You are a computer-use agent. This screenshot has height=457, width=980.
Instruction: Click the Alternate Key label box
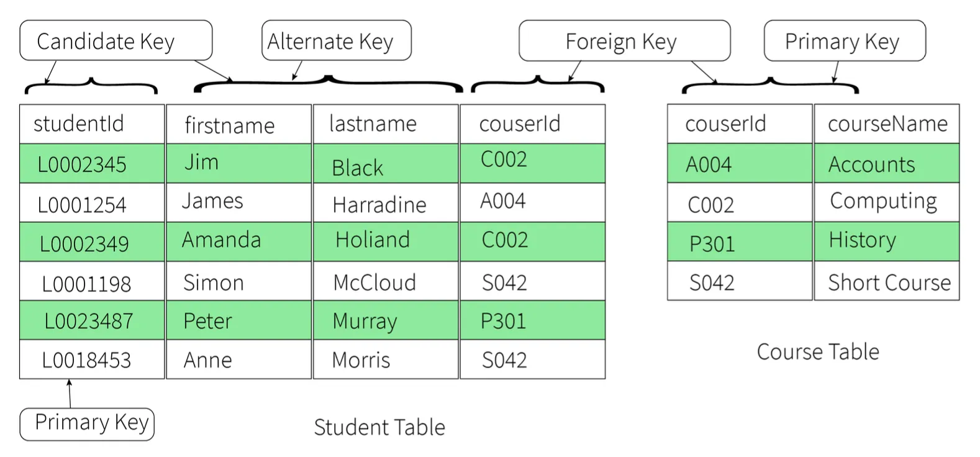point(336,41)
